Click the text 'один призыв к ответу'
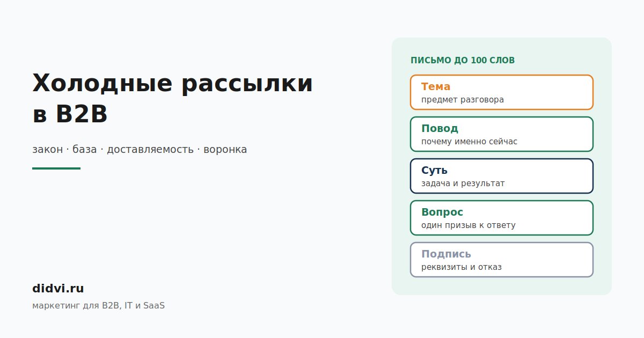644x338 pixels. (468, 225)
